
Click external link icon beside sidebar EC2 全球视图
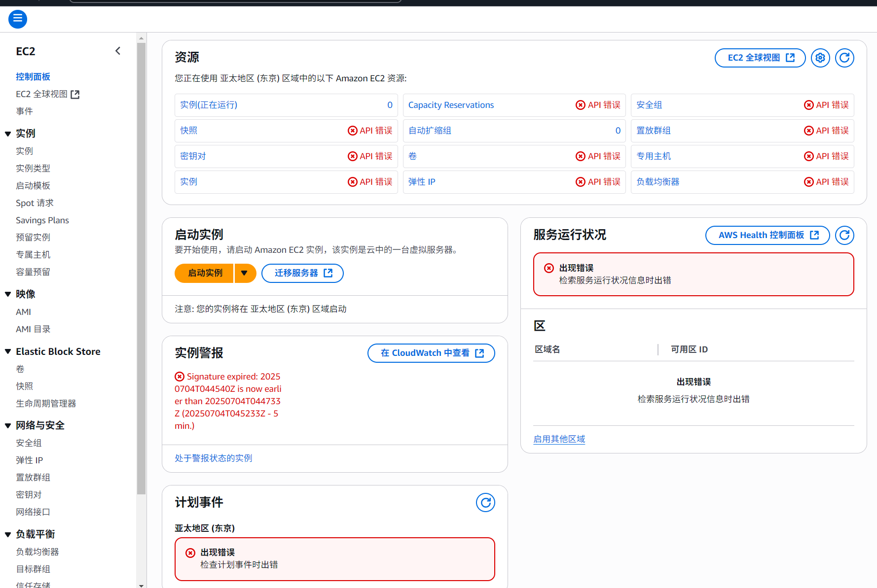[x=75, y=94]
